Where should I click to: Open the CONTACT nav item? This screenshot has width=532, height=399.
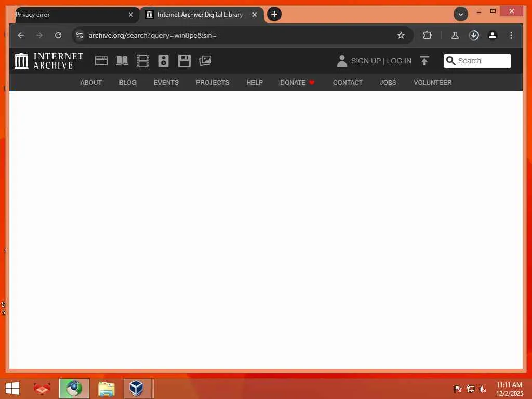pyautogui.click(x=348, y=83)
